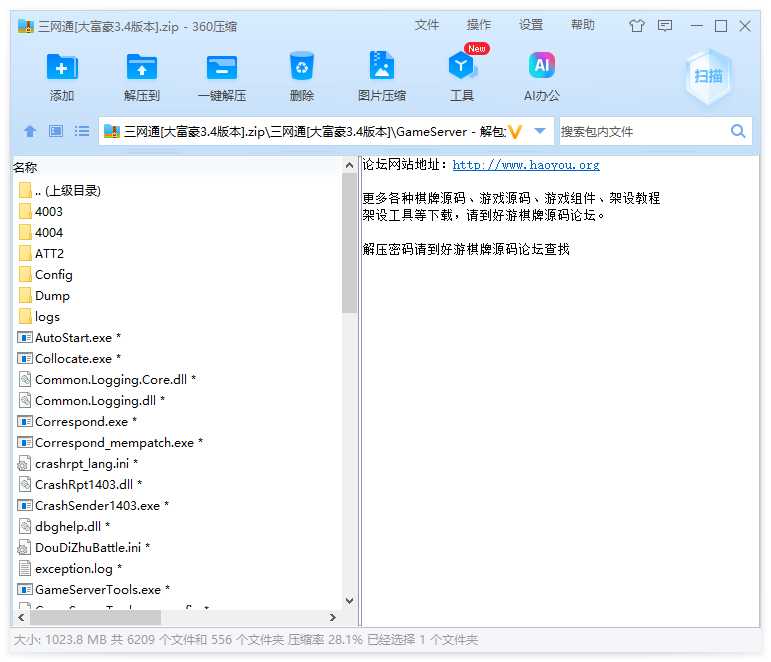
Task: Maximize the 360压缩 window
Action: [x=721, y=26]
